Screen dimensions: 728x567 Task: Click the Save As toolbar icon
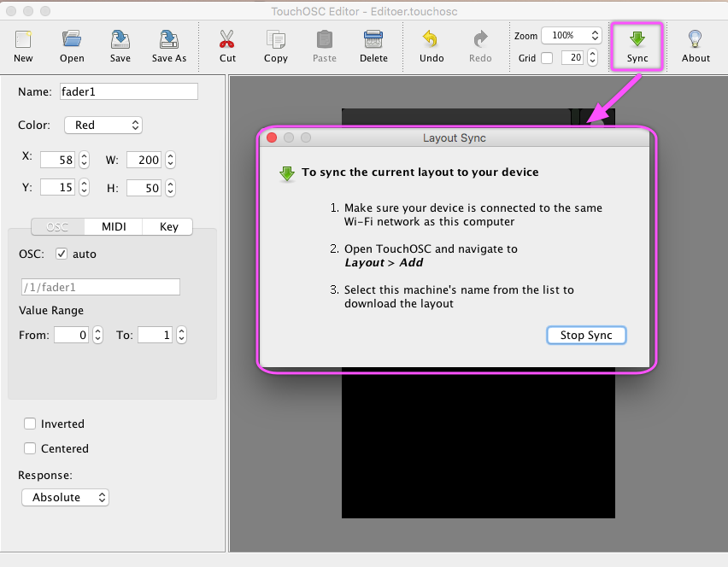pos(169,39)
